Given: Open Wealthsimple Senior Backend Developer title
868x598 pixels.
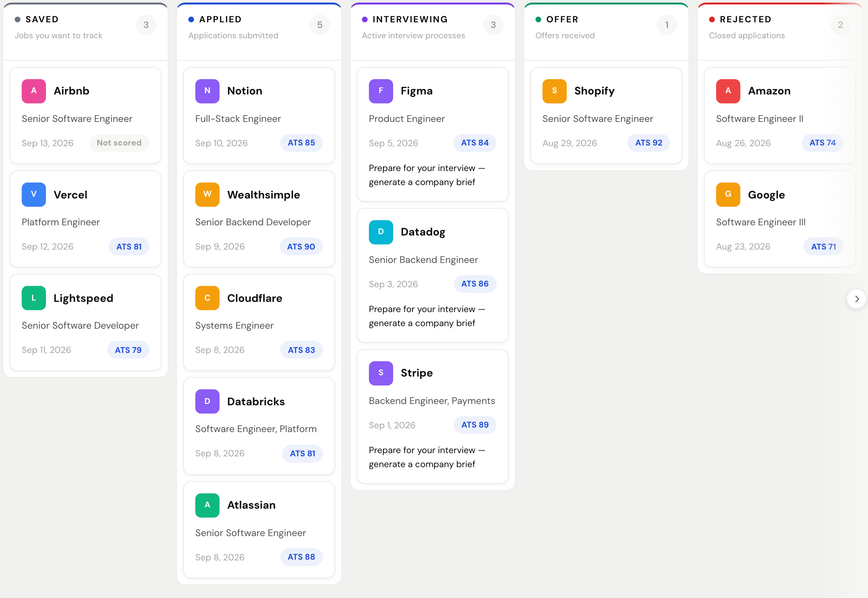Looking at the screenshot, I should coord(253,222).
